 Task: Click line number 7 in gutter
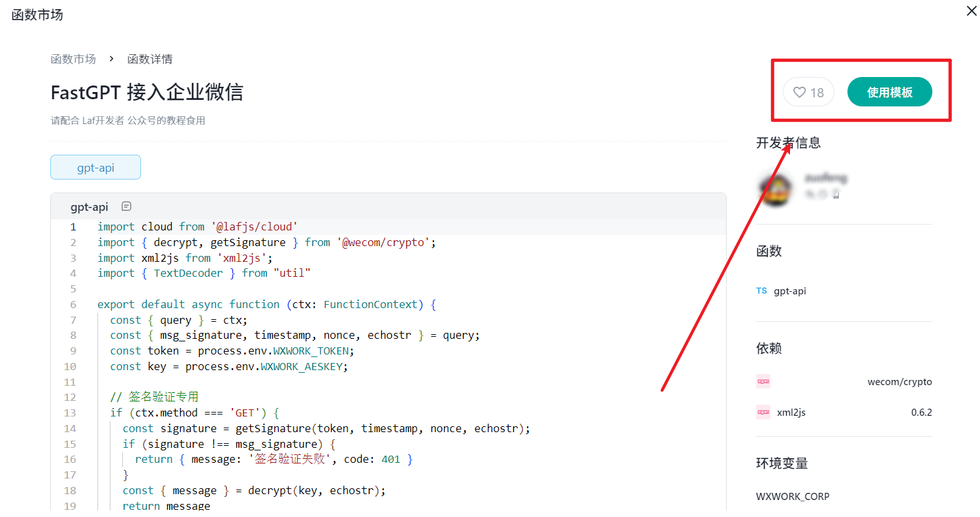[73, 320]
